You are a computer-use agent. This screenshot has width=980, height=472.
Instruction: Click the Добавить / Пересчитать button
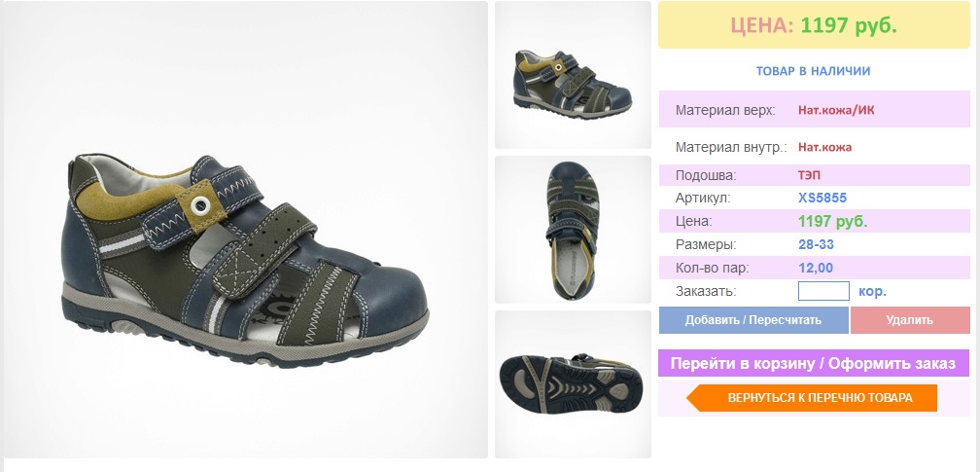(753, 320)
